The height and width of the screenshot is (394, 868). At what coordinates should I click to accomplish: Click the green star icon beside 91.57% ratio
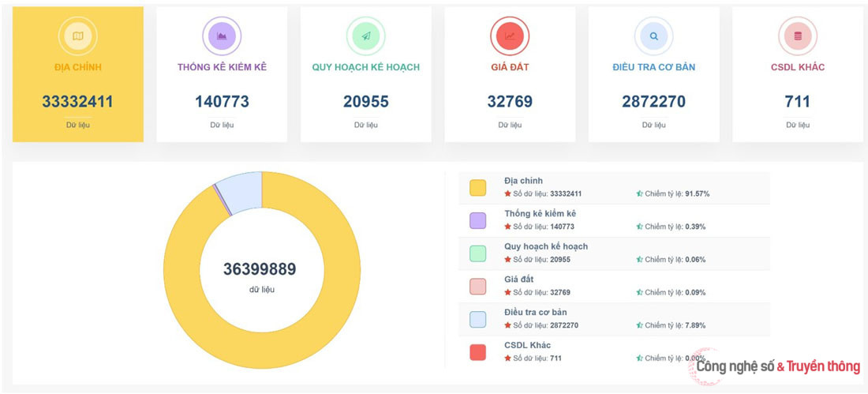(640, 193)
